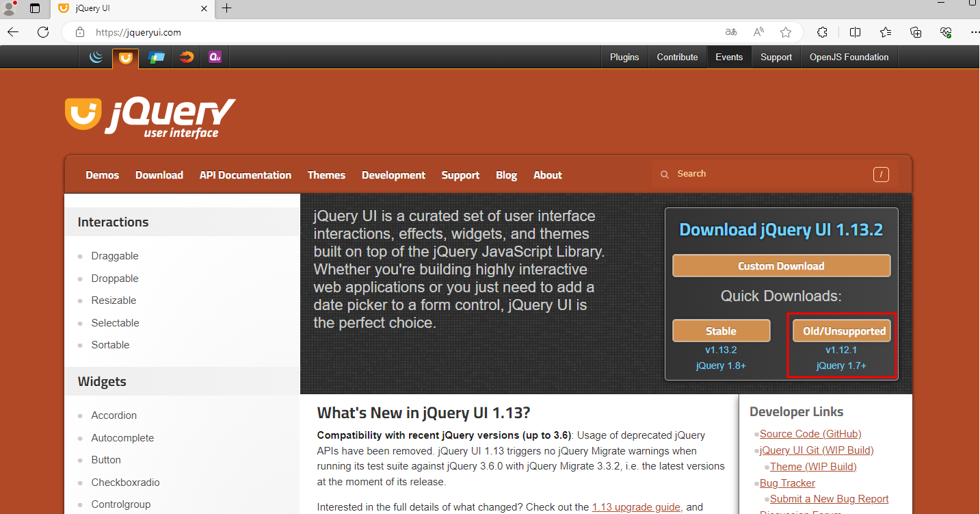Open browser essentials heart icon

coord(946,32)
